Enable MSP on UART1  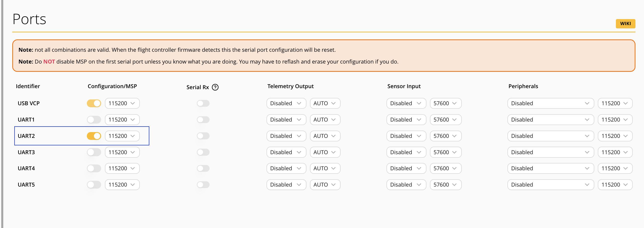[x=94, y=120]
